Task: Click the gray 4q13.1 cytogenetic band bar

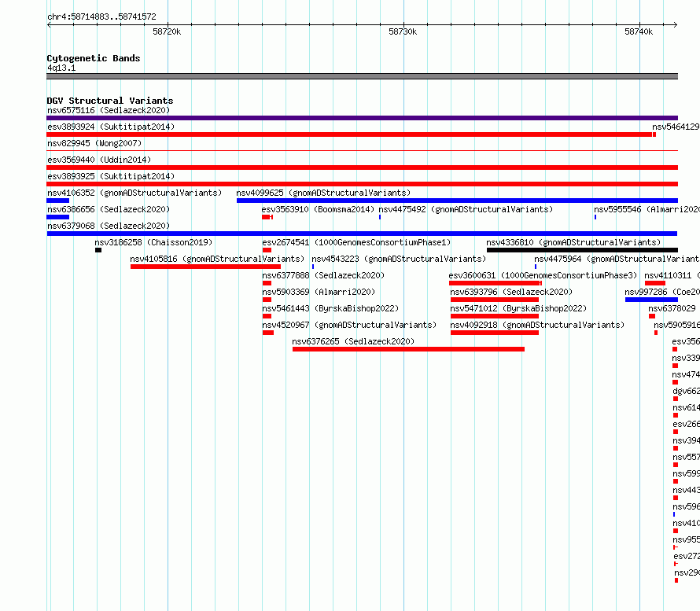Action: [x=362, y=76]
